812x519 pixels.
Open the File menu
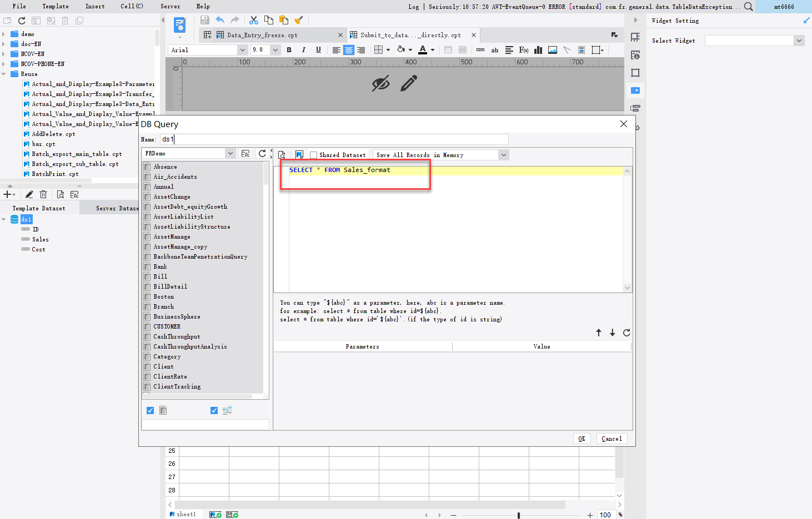(19, 6)
